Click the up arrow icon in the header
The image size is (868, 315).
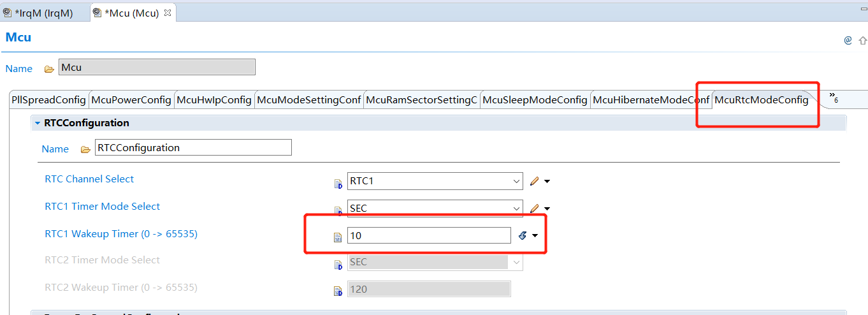point(862,40)
